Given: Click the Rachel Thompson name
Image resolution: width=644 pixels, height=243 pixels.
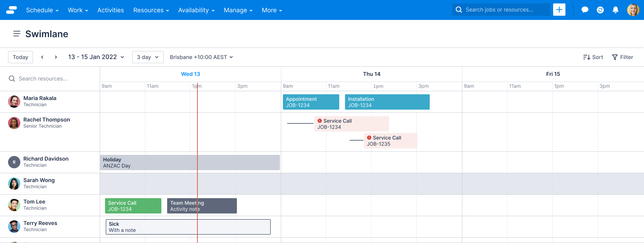Looking at the screenshot, I should coord(47,120).
